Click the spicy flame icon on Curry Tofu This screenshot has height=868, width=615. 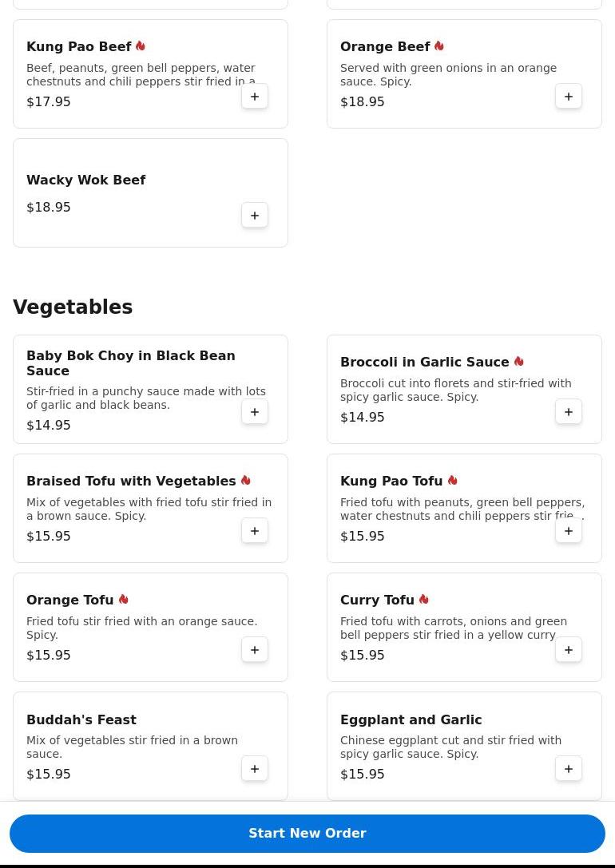[424, 600]
